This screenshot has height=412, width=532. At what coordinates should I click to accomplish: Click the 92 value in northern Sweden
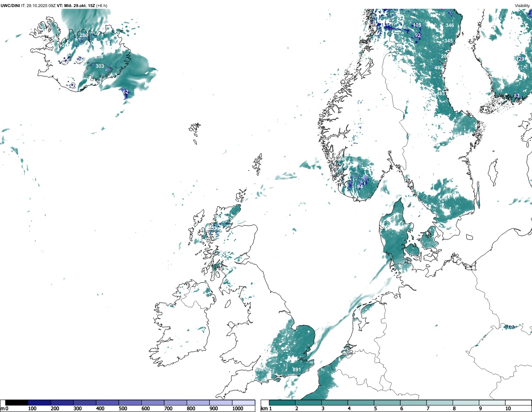418,36
